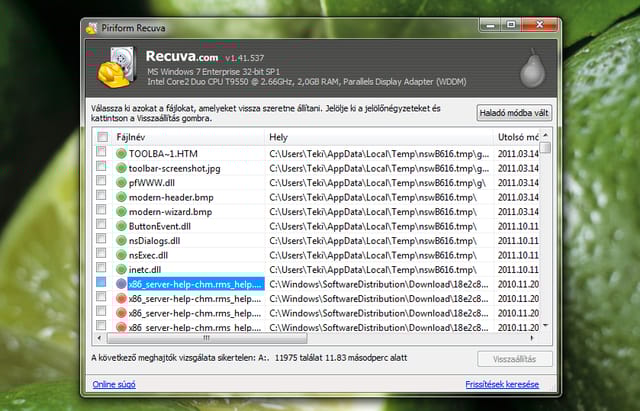
Task: Check the box of highlighted x86_server-help row
Action: coord(101,282)
